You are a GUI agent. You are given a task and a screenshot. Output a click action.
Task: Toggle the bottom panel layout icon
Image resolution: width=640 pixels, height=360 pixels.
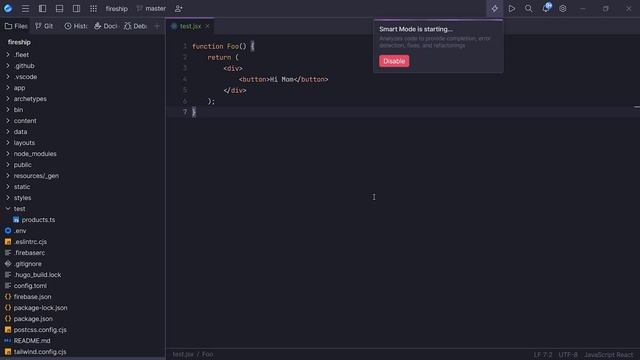pos(59,9)
